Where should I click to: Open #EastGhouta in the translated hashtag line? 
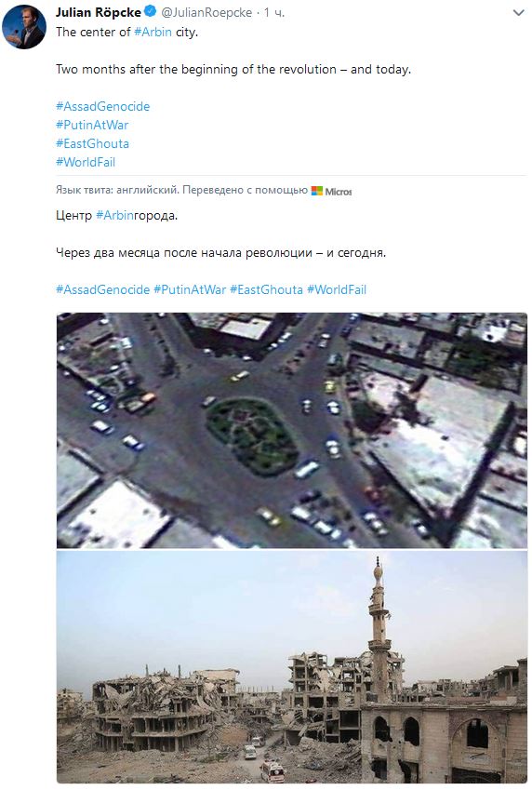267,289
